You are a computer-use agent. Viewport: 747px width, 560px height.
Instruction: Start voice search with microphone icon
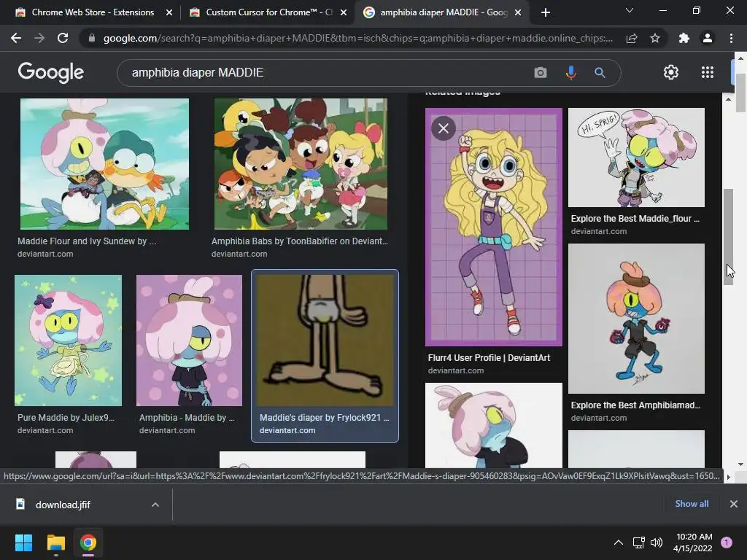pyautogui.click(x=570, y=72)
